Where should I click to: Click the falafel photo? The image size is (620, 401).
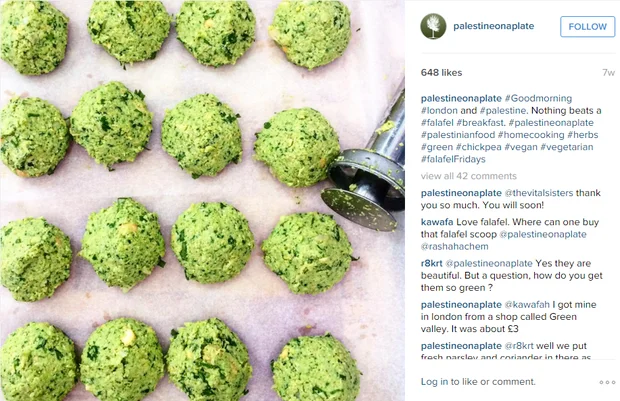(x=202, y=200)
